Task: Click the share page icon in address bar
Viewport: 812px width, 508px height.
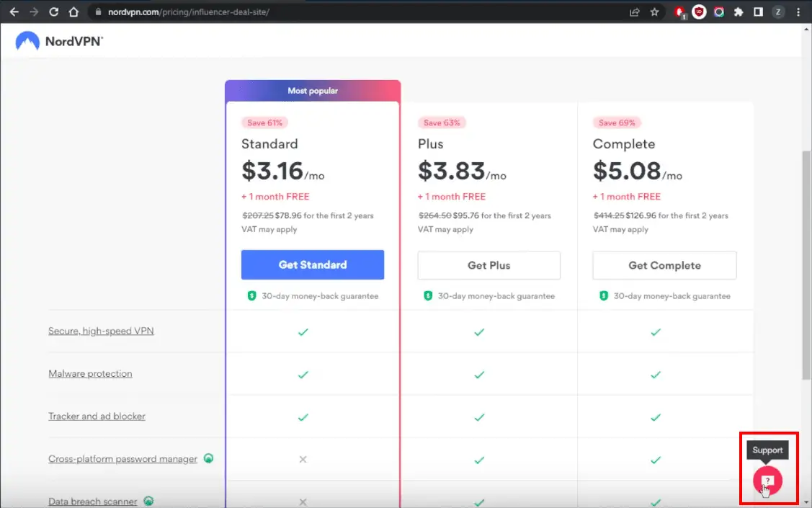Action: click(x=634, y=12)
